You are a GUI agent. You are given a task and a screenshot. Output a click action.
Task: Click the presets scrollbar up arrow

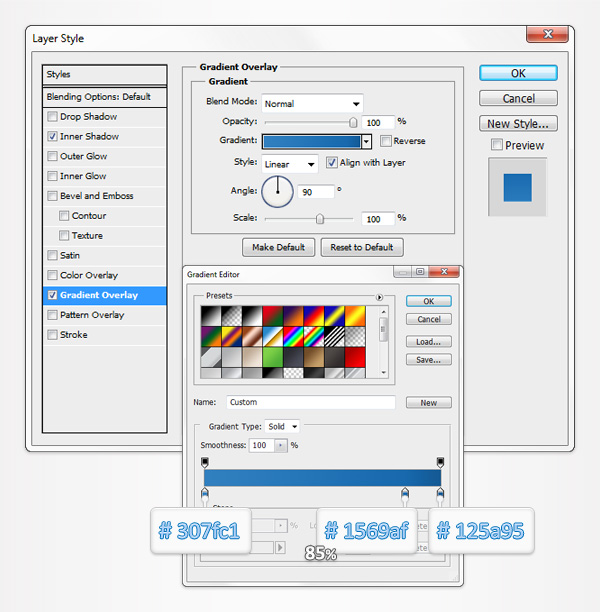click(383, 312)
